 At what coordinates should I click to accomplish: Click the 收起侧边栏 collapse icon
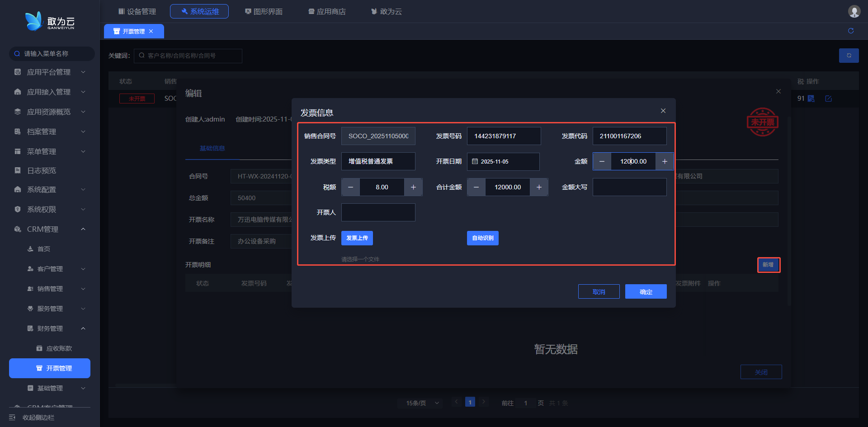13,418
